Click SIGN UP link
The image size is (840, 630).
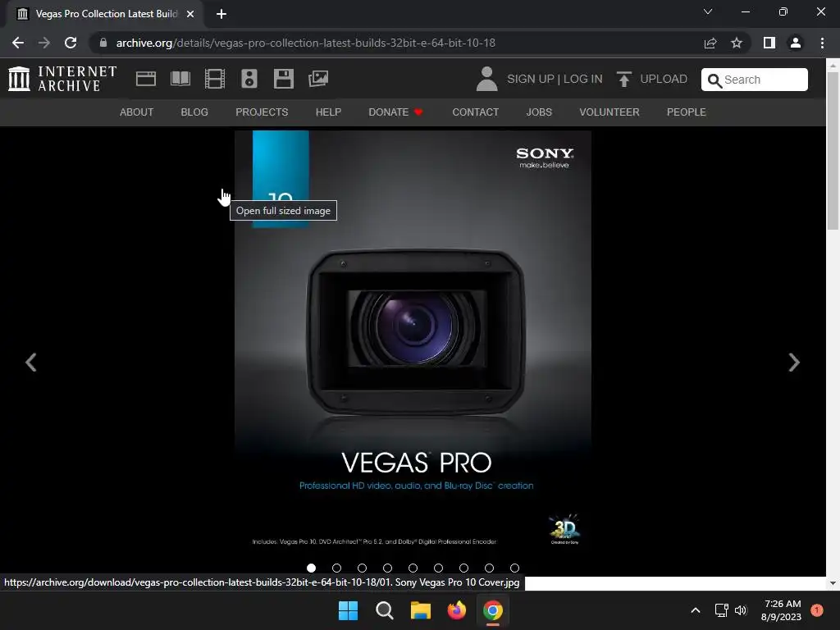pos(531,79)
